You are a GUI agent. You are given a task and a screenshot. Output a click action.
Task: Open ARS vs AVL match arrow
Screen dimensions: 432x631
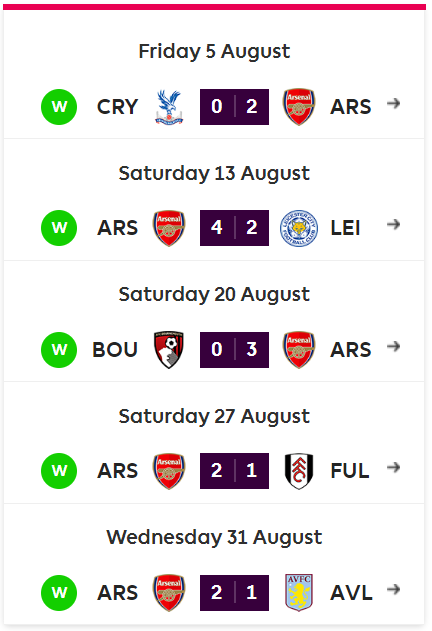(x=393, y=589)
